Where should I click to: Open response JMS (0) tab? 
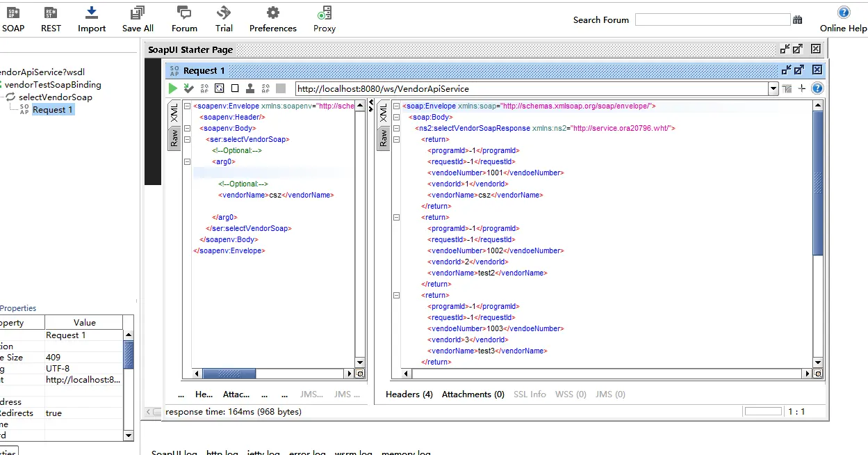[x=610, y=394]
